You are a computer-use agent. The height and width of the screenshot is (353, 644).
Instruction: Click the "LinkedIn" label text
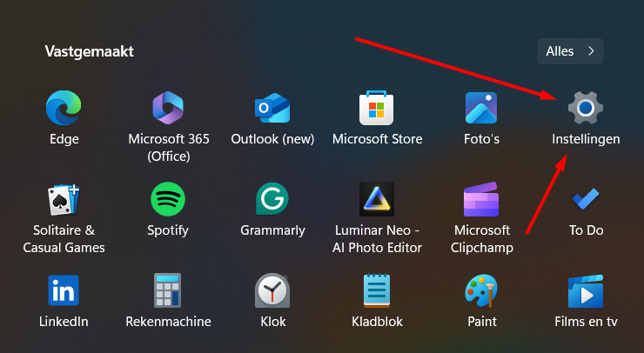tap(64, 321)
